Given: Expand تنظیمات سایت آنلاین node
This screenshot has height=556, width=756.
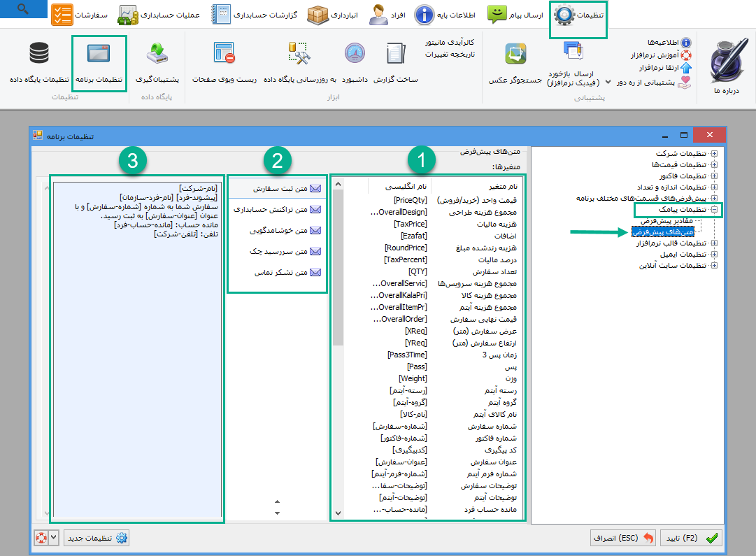Looking at the screenshot, I should pos(714,265).
